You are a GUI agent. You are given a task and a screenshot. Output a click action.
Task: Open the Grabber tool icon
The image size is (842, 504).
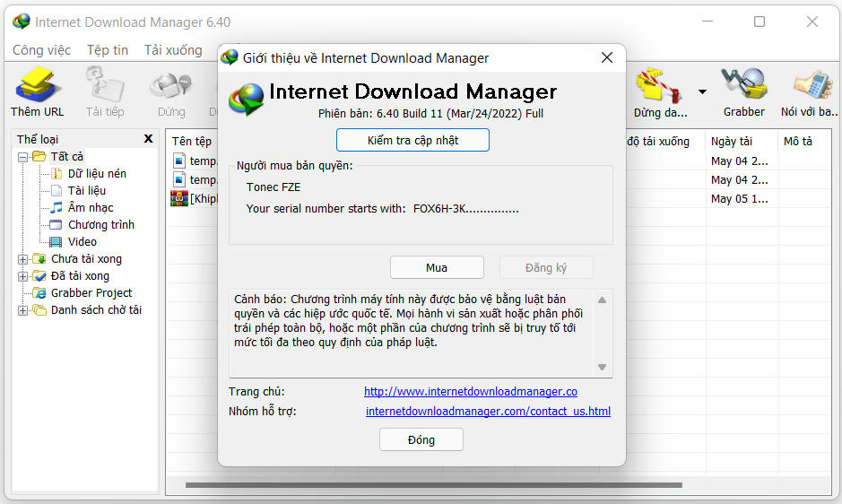pos(743,91)
